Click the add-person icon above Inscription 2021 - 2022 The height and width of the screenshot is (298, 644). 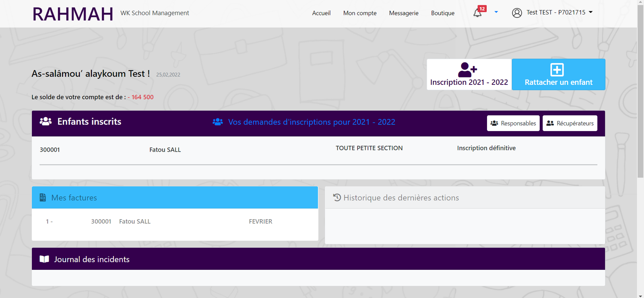click(467, 70)
